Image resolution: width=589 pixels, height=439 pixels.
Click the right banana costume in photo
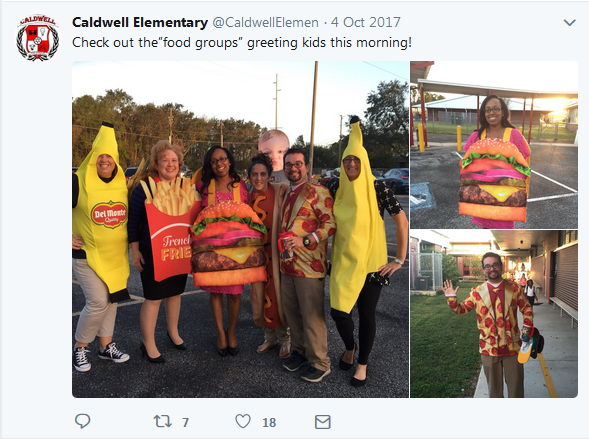coord(359,218)
